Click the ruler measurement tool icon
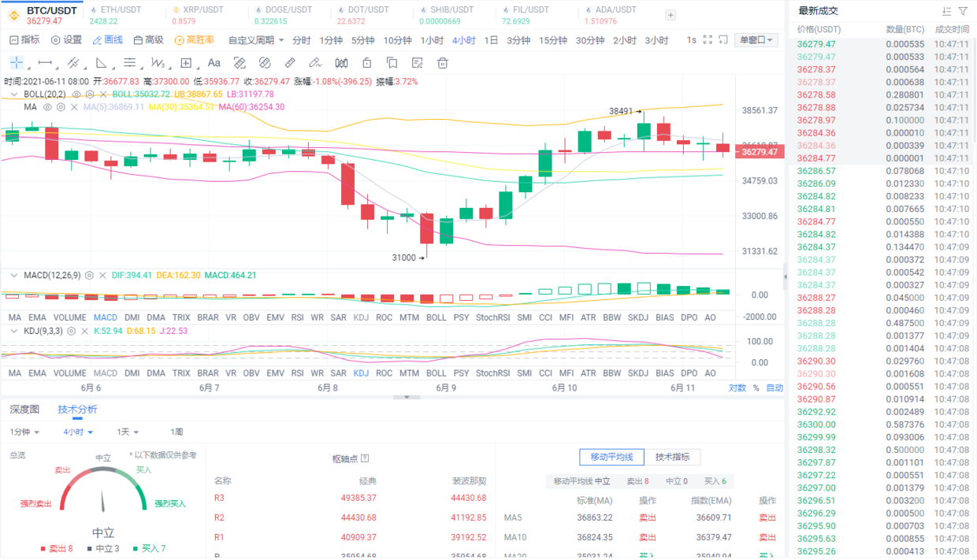The width and height of the screenshot is (977, 560). (290, 63)
